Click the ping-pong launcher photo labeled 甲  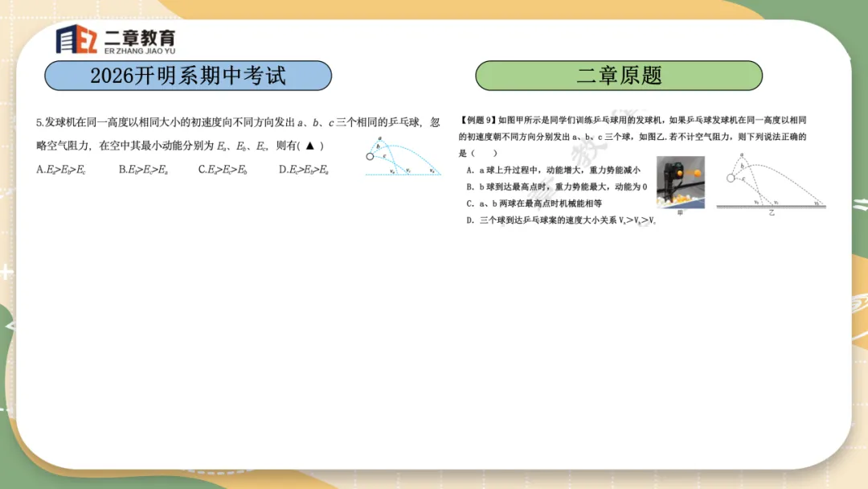(679, 180)
